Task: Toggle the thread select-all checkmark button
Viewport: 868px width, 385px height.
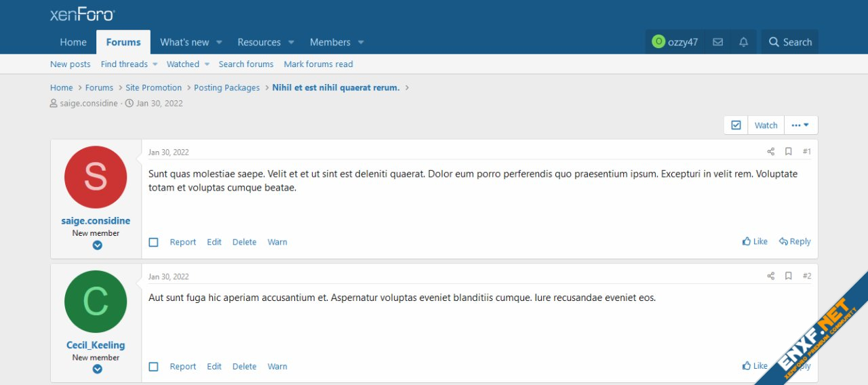Action: pos(736,125)
